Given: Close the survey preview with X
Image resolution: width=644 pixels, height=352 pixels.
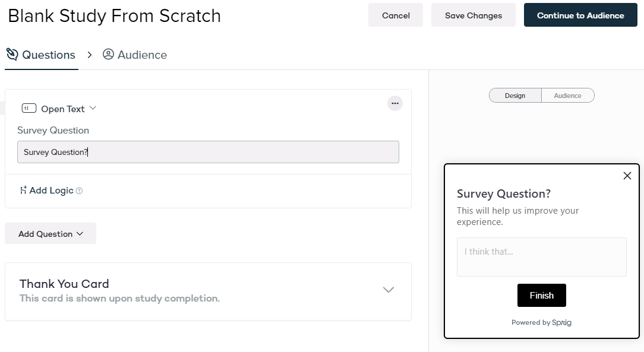Looking at the screenshot, I should point(627,176).
